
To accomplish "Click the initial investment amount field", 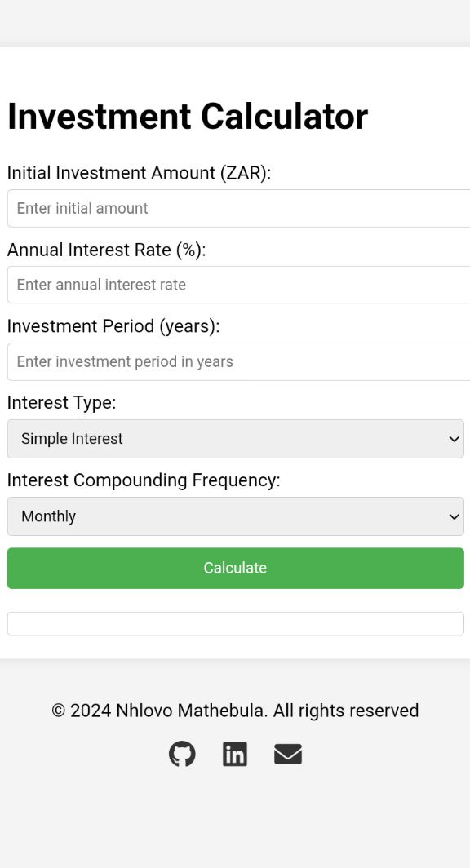I will 235,208.
